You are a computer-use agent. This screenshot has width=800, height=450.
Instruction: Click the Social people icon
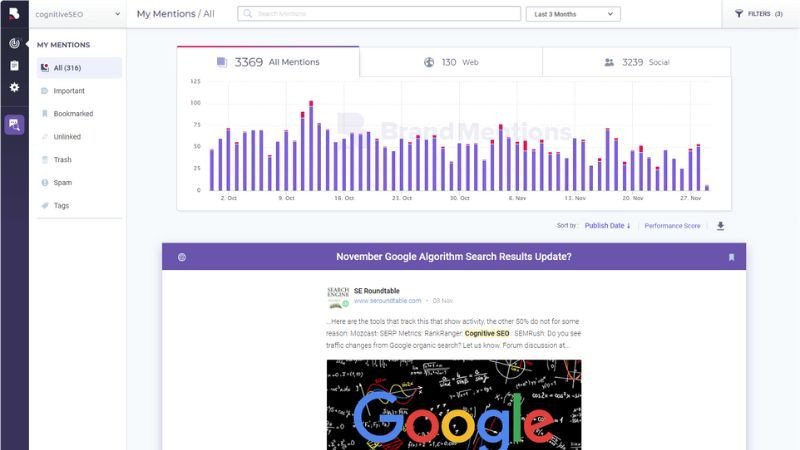point(609,62)
